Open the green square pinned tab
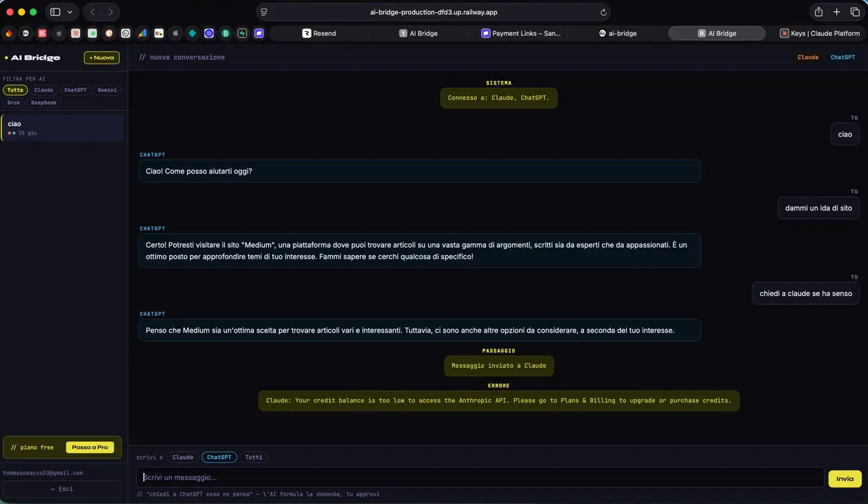The width and height of the screenshot is (868, 504). tap(92, 33)
